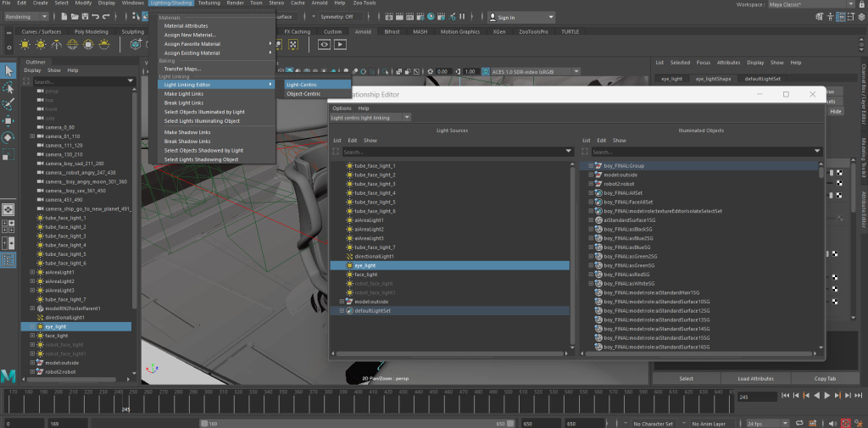Open the Arnold shelf tab

364,31
